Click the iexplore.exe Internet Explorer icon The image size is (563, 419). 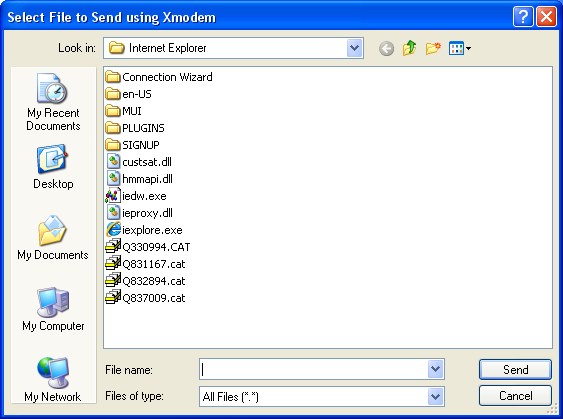coord(113,230)
